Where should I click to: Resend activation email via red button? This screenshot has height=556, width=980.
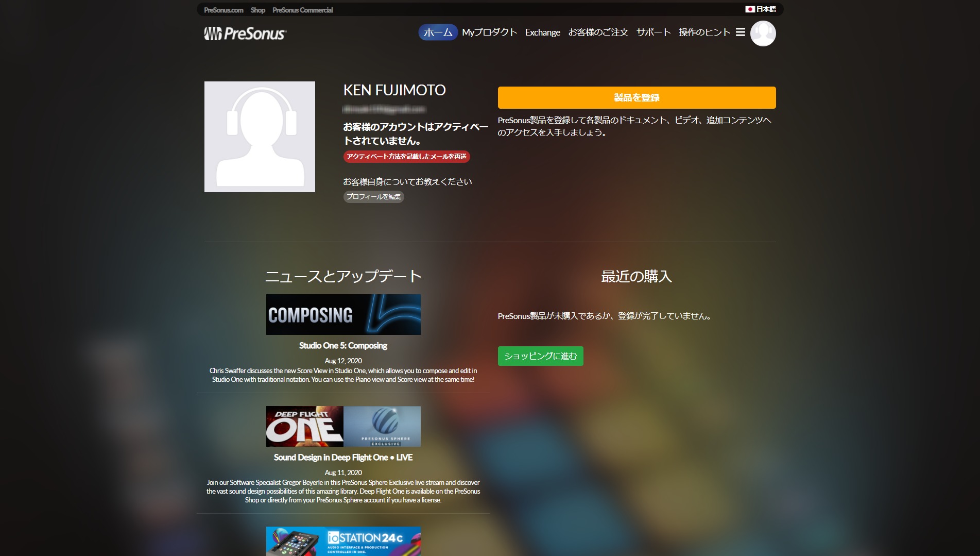pyautogui.click(x=406, y=156)
